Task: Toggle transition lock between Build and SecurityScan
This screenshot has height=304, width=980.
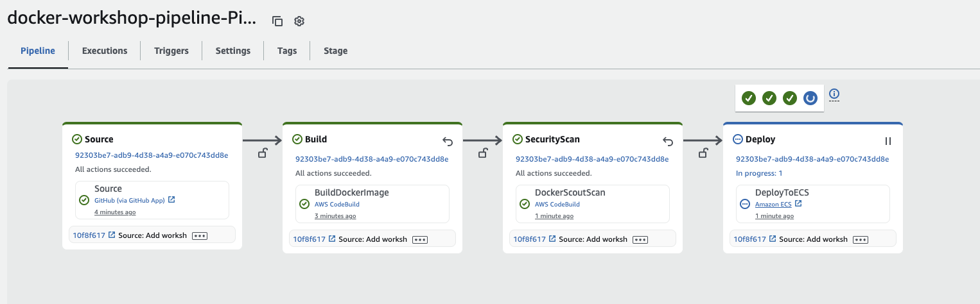Action: click(482, 153)
